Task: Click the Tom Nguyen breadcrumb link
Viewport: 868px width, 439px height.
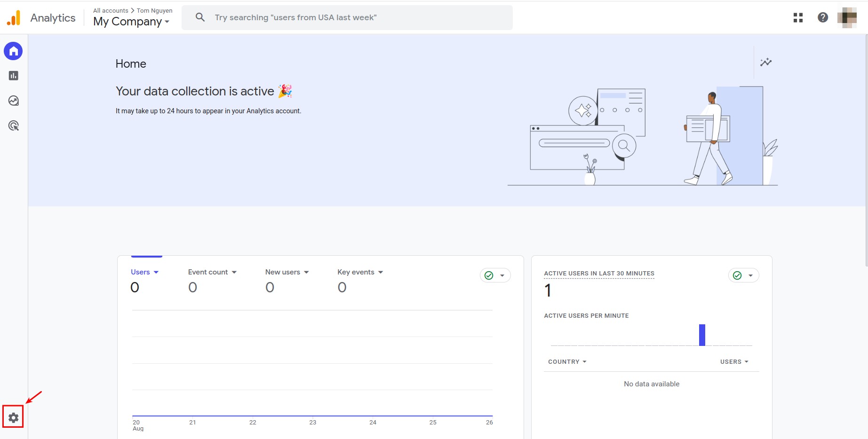Action: click(154, 10)
